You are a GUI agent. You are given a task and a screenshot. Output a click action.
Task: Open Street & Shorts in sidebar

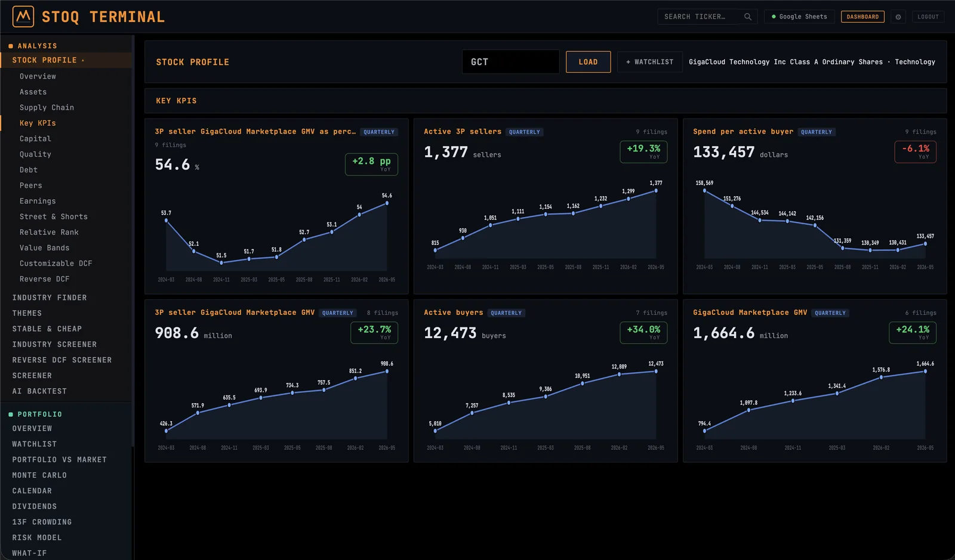pos(54,216)
